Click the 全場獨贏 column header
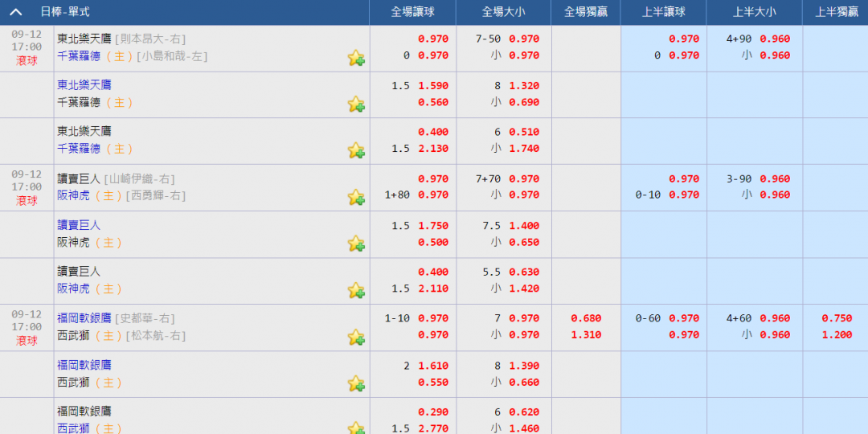868x434 pixels. coord(586,12)
